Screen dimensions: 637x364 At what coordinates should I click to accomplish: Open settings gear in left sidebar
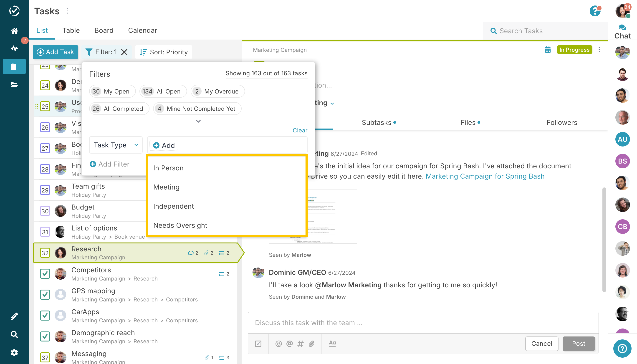pyautogui.click(x=14, y=352)
